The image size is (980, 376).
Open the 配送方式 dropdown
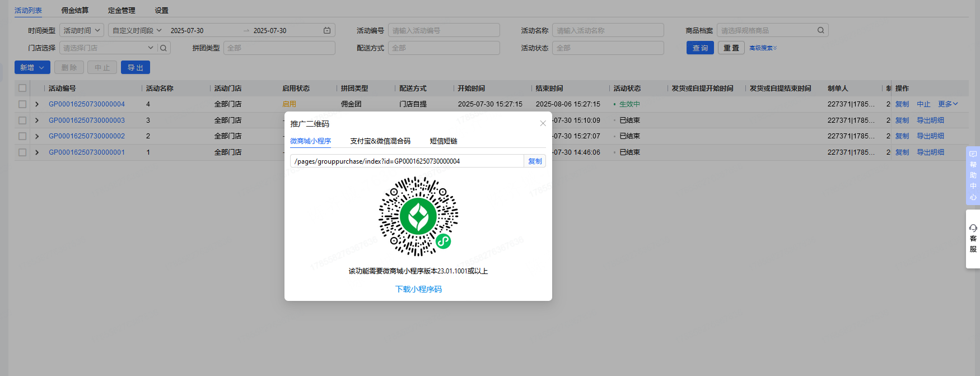tap(444, 48)
